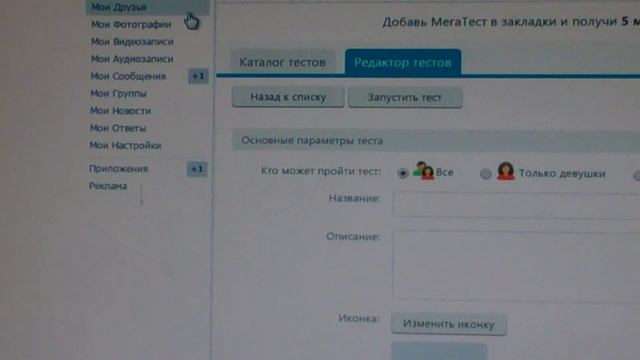Open Мои Ответы
Screen dimensions: 640x360
[x=118, y=128]
